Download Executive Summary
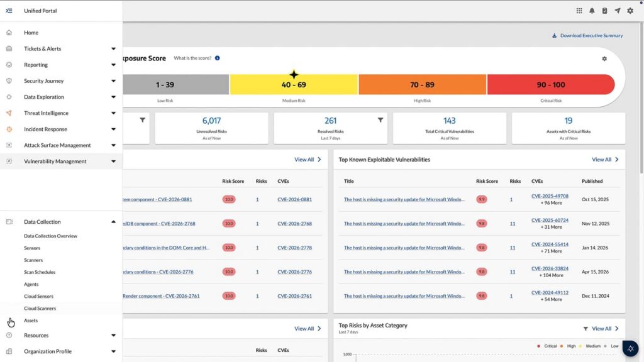Viewport: 644px width, 362px height. 587,36
